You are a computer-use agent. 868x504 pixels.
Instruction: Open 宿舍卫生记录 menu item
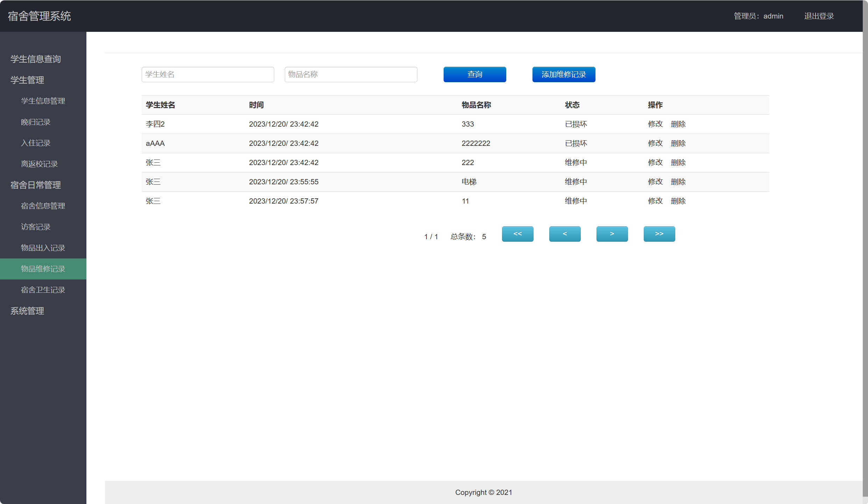[43, 290]
